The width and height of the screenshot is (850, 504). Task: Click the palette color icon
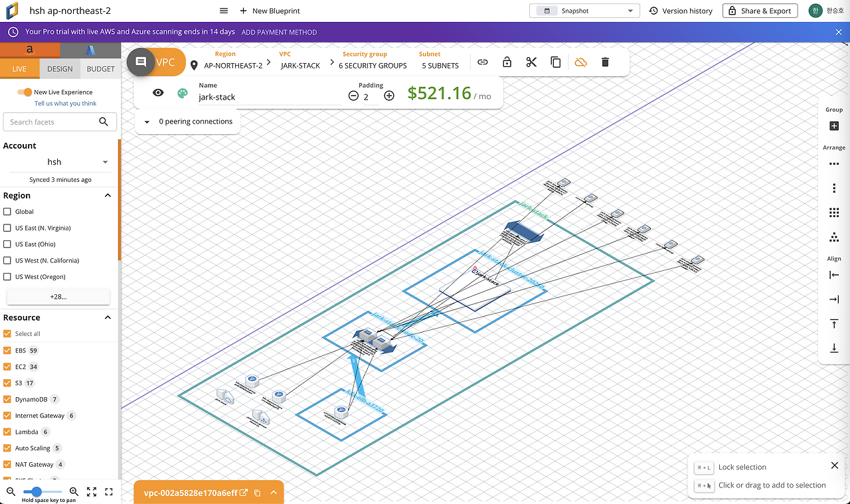pos(183,93)
